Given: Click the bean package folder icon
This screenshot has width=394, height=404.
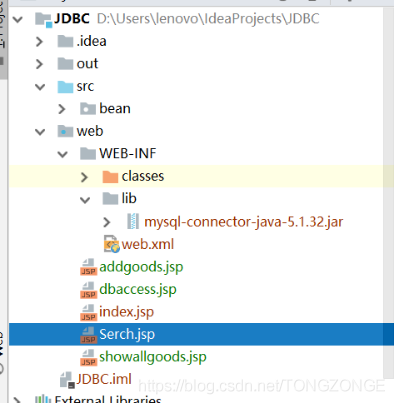Looking at the screenshot, I should point(88,109).
